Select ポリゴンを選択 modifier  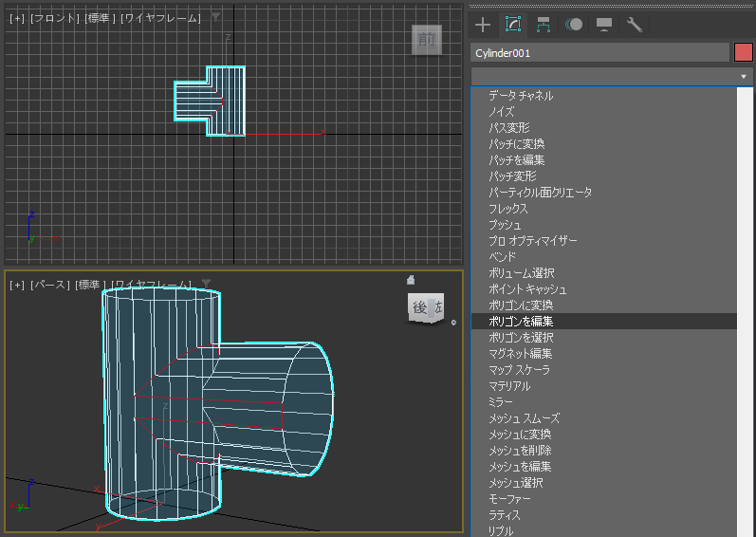(604, 338)
